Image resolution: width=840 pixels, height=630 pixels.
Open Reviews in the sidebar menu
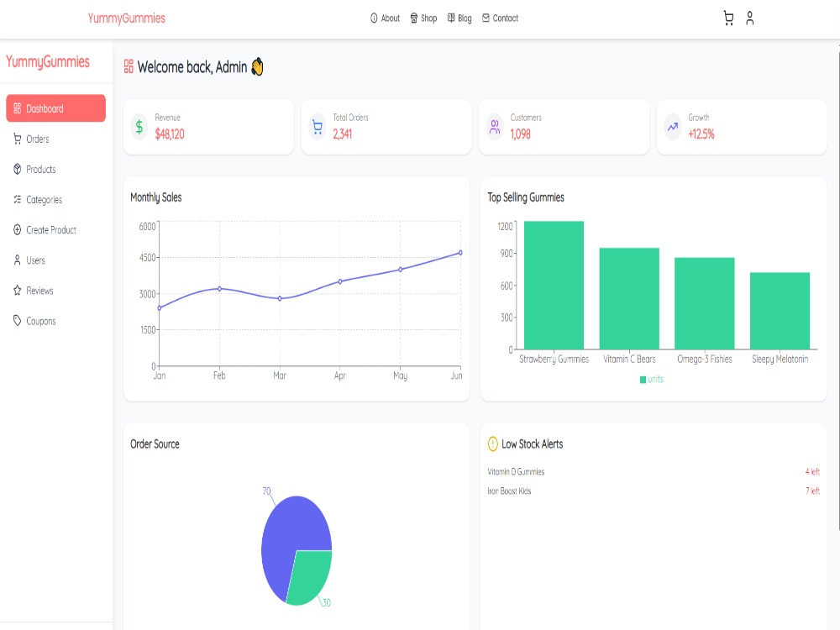coord(55,291)
